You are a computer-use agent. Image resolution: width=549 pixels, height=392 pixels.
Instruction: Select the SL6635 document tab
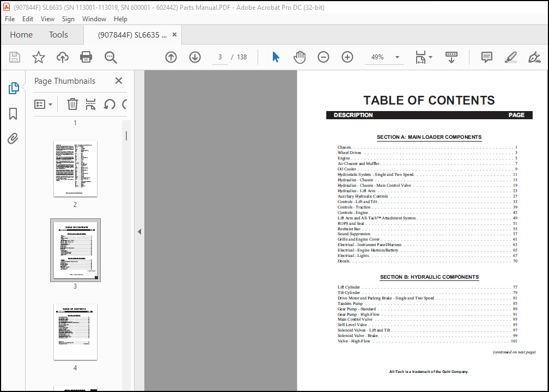click(132, 35)
